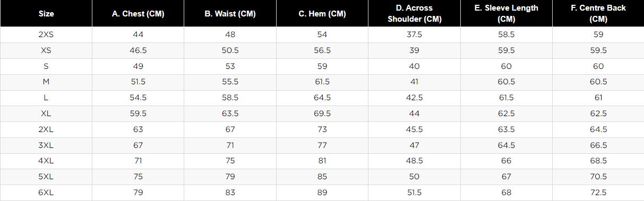The height and width of the screenshot is (201, 644).
Task: Click the XS size row label
Action: click(x=46, y=50)
